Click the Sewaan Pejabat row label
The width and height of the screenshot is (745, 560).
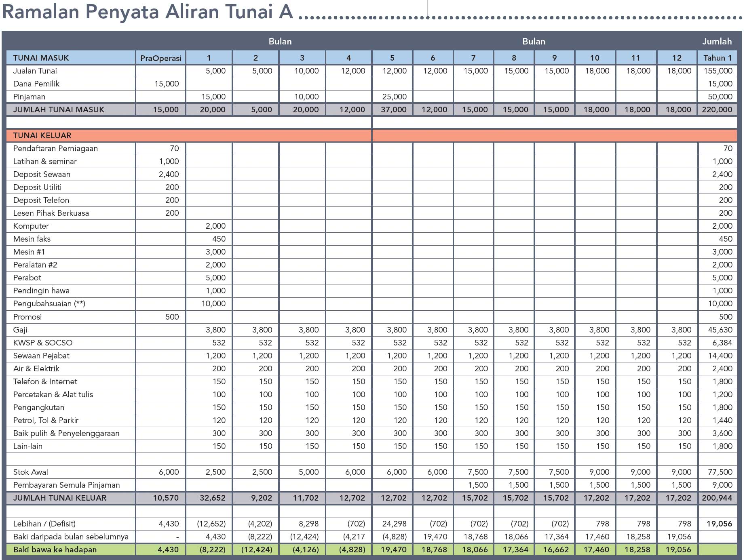41,356
